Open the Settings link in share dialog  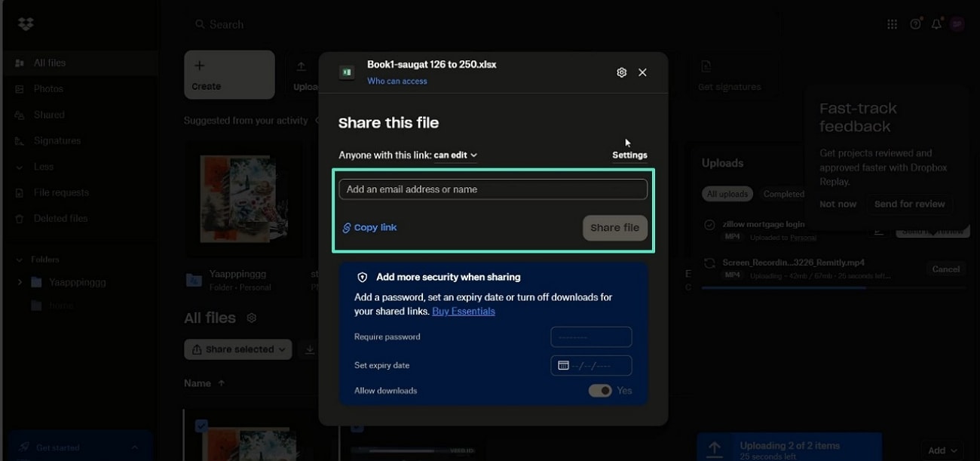coord(629,155)
